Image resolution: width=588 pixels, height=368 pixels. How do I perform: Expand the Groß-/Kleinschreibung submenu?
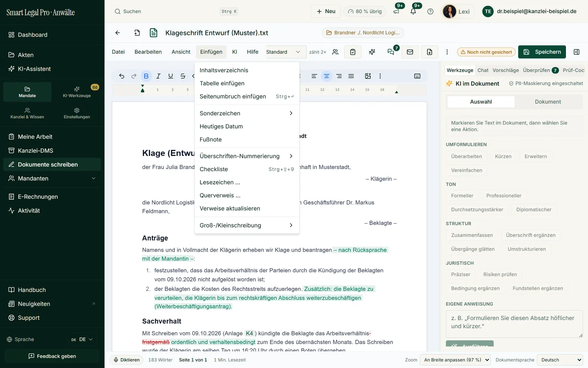point(247,225)
